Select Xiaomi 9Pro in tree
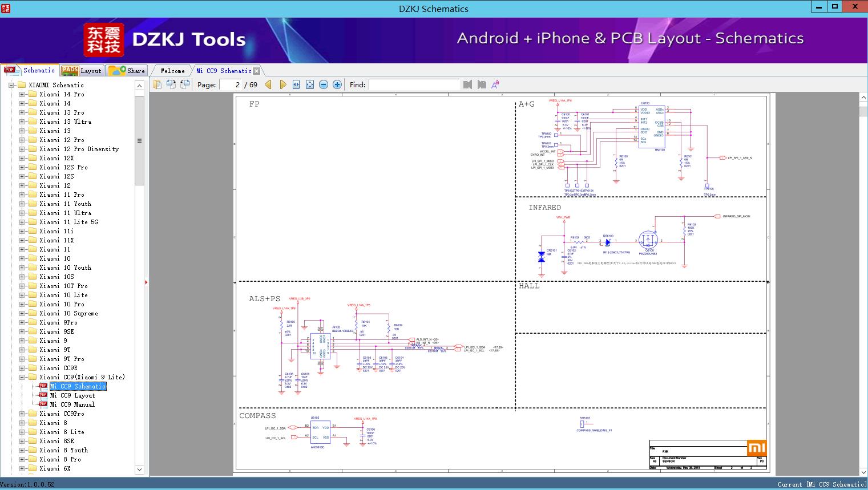The image size is (868, 490). point(58,322)
